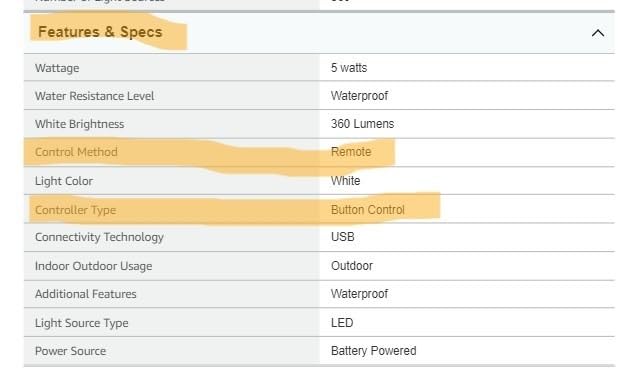
Task: Click the Controller Type label
Action: coord(75,210)
